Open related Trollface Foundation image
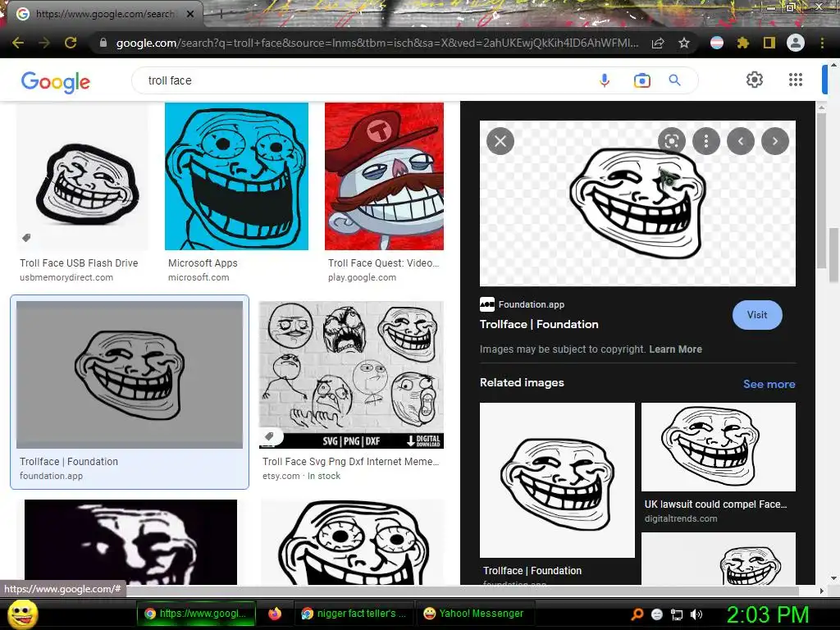The width and height of the screenshot is (840, 630). [557, 480]
